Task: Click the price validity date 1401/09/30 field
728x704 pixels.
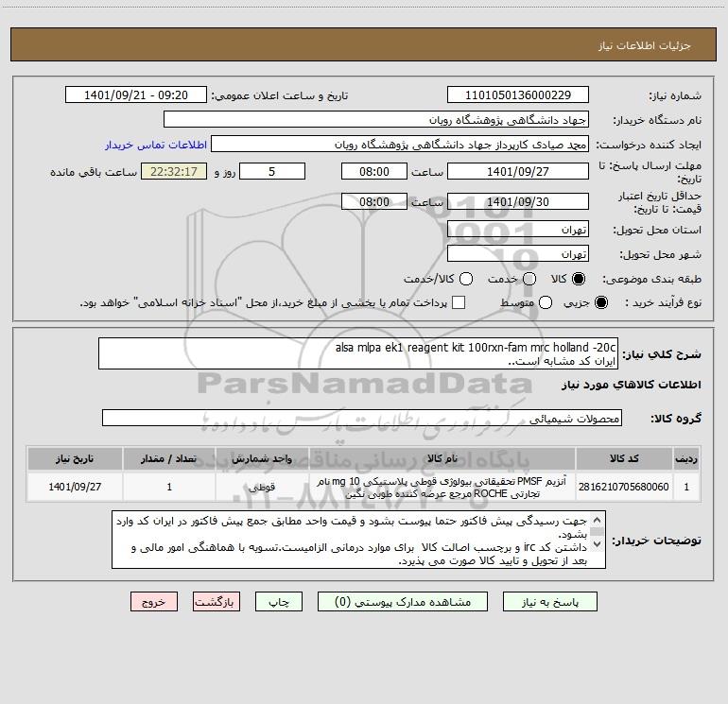Action: point(518,201)
